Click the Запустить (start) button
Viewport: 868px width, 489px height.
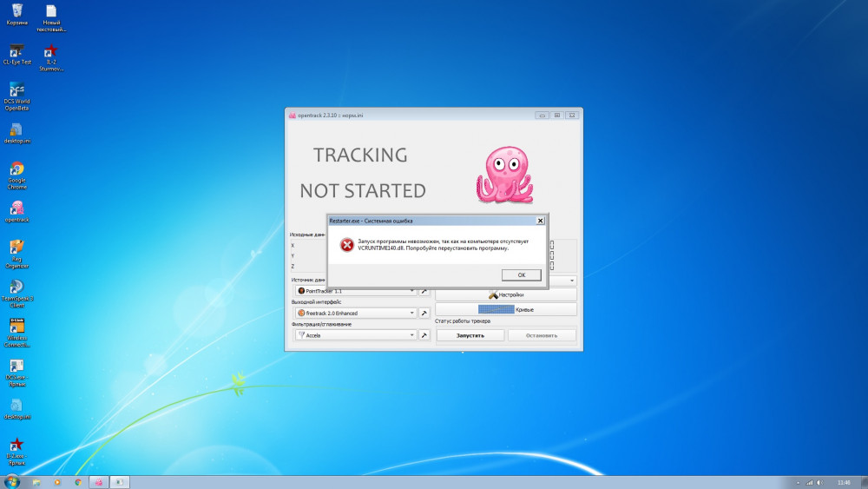(470, 335)
